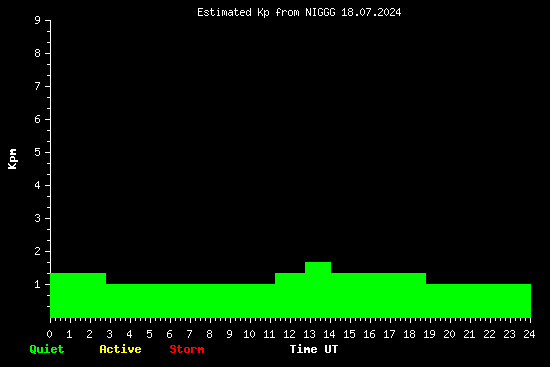Click the y-axis value '2'
Image resolution: width=550 pixels, height=367 pixels.
[x=38, y=251]
